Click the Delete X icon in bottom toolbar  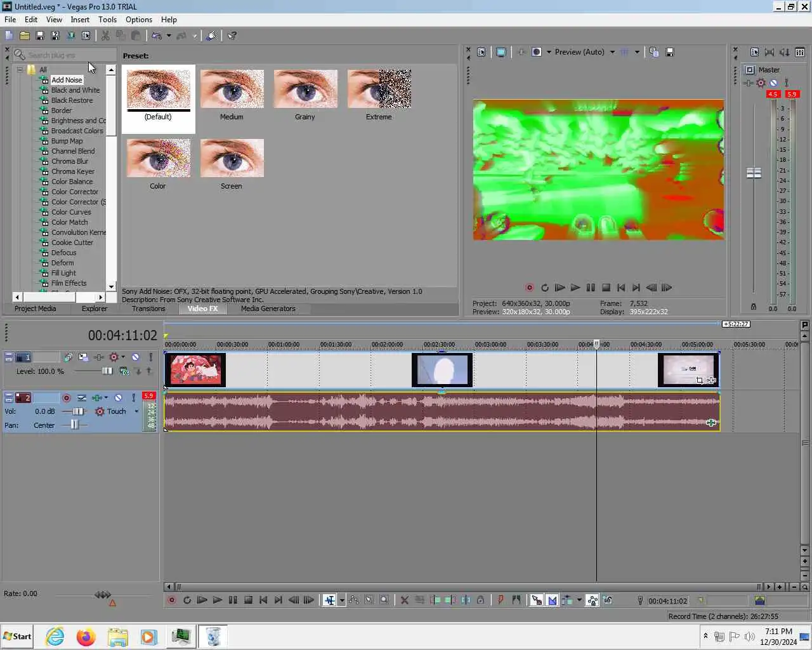point(404,600)
